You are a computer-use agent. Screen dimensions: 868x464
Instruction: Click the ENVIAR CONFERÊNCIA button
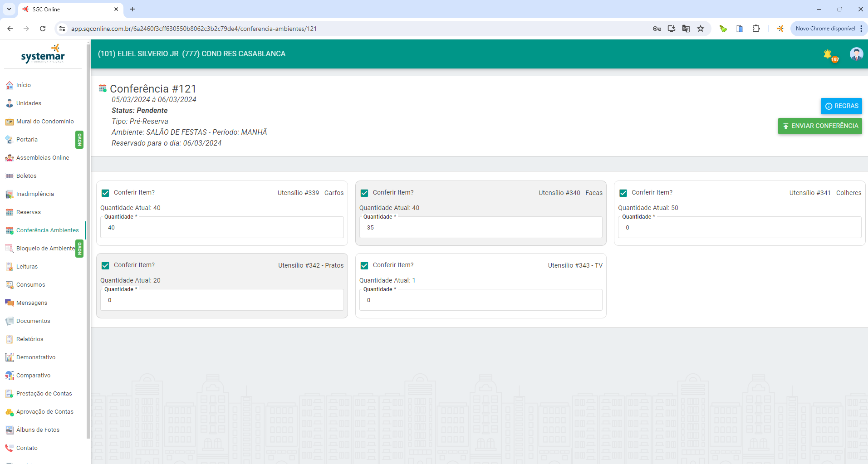click(820, 126)
